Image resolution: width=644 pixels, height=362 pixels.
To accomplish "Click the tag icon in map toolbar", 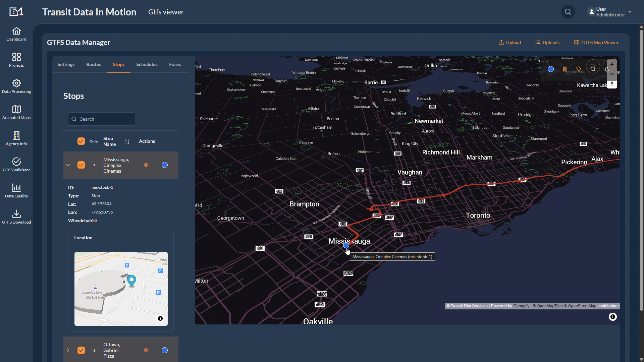I will (579, 69).
